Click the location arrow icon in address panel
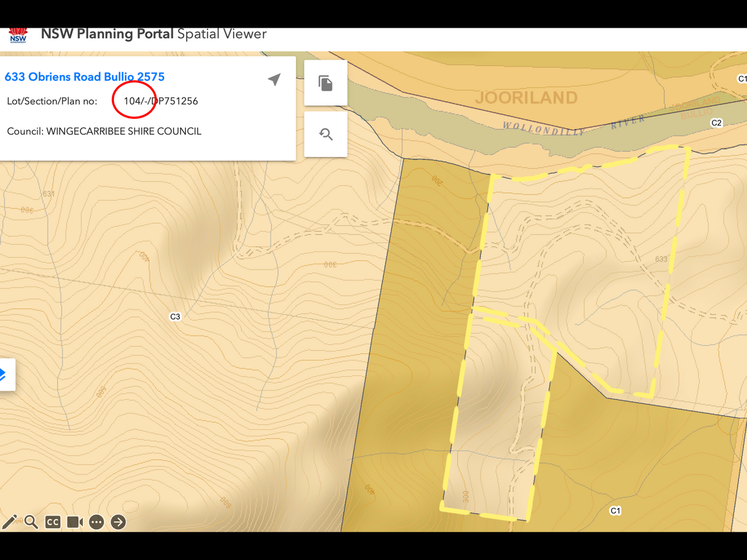 [274, 79]
